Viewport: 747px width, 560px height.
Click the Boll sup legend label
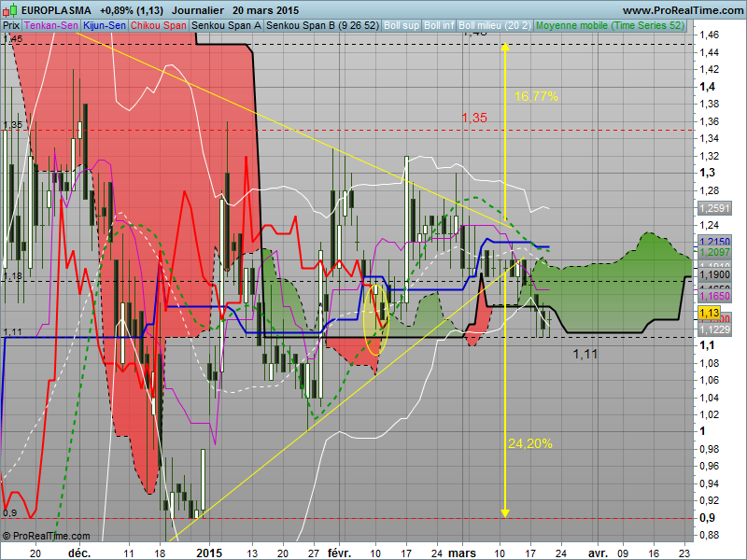[x=402, y=25]
